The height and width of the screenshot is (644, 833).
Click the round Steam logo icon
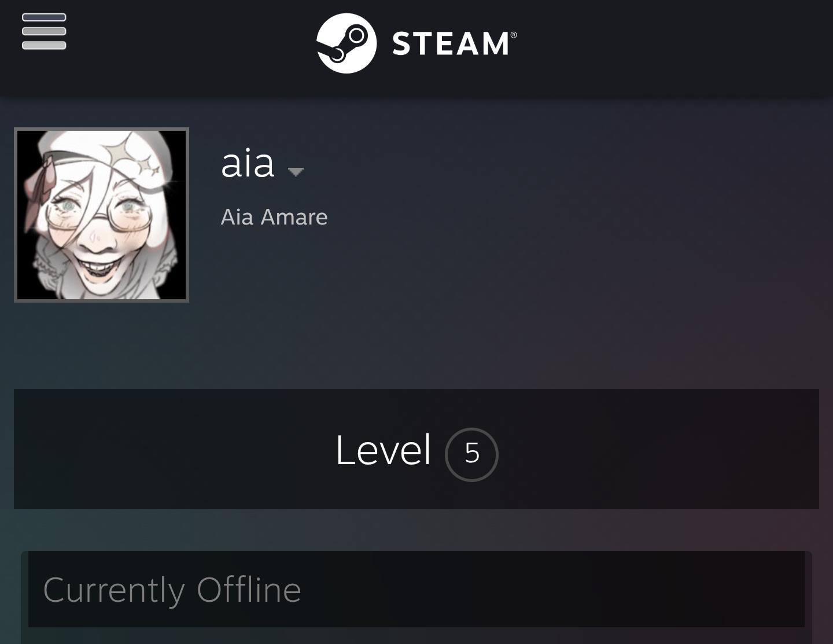coord(347,43)
